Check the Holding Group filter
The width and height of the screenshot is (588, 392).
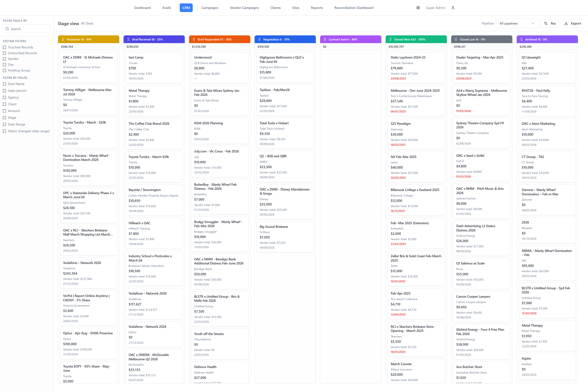pyautogui.click(x=4, y=70)
